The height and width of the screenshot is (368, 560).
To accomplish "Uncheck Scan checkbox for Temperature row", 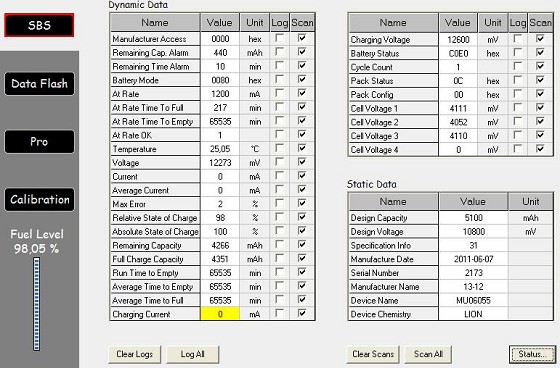I will (x=302, y=148).
